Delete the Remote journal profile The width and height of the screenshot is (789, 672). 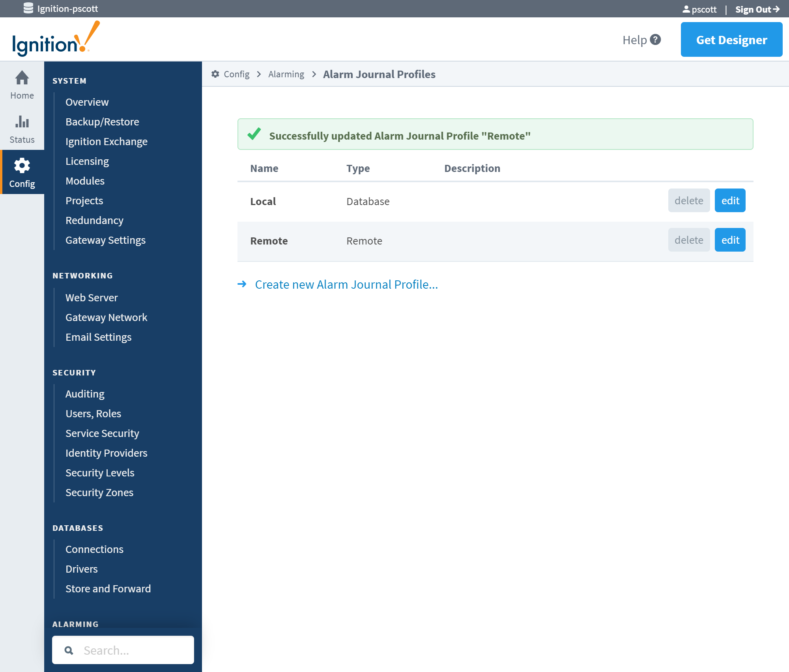point(689,240)
